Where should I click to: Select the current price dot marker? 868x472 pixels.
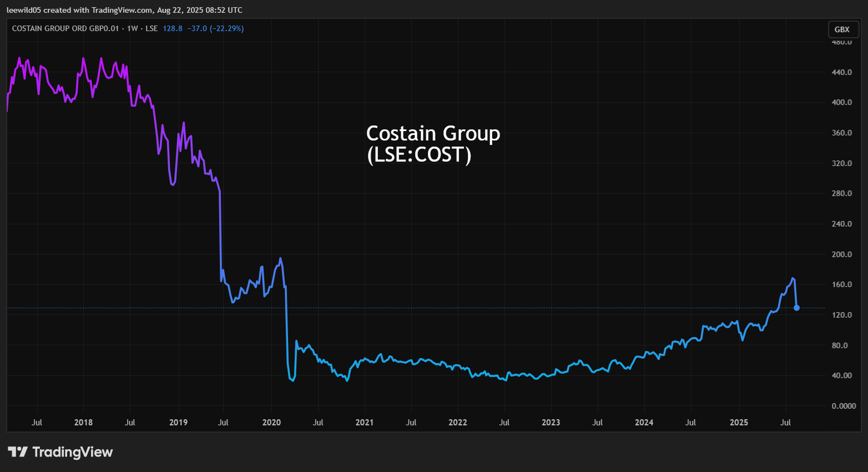796,308
